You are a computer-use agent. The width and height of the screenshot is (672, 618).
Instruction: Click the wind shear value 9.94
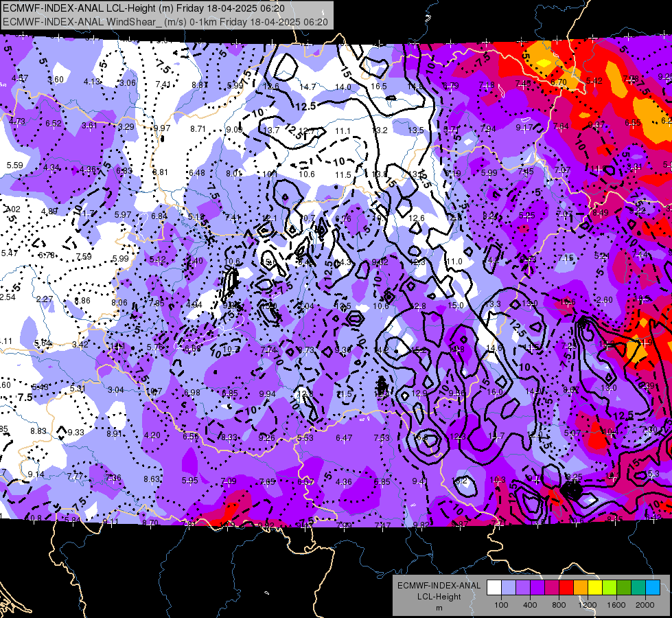point(268,393)
